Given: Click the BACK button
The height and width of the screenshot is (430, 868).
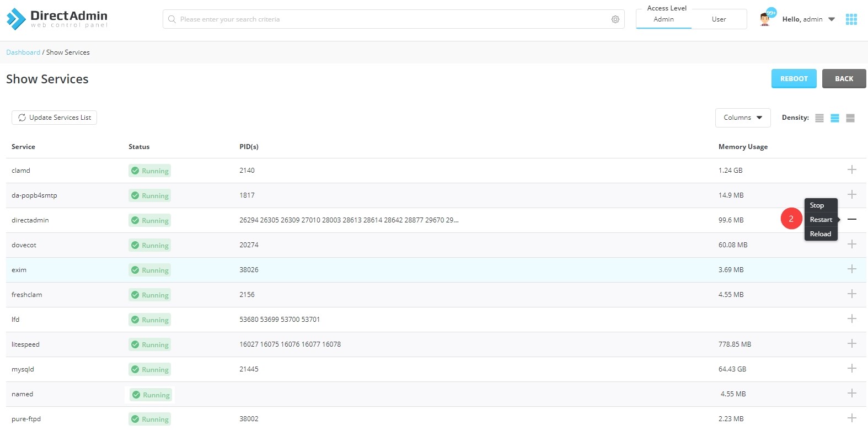Looking at the screenshot, I should pyautogui.click(x=844, y=78).
